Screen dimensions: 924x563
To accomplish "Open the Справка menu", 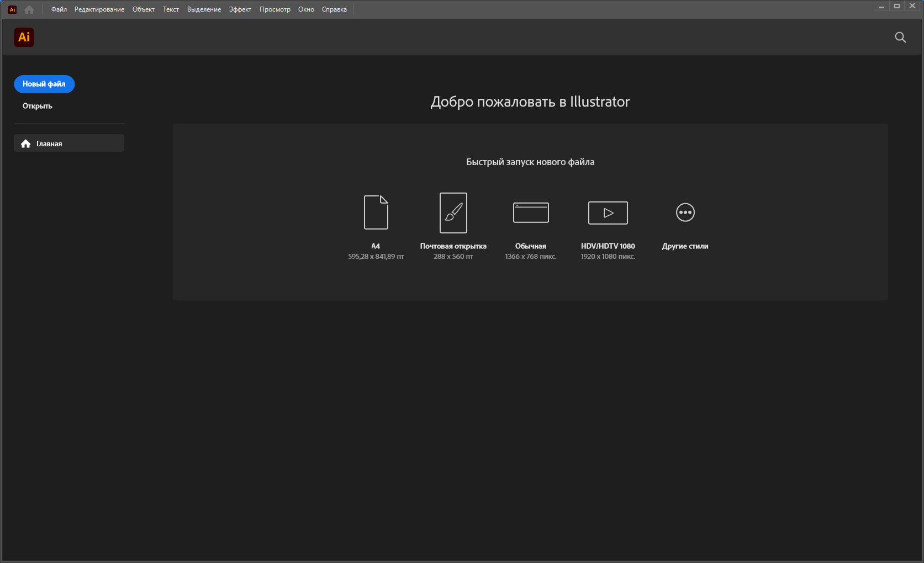I will (x=334, y=9).
